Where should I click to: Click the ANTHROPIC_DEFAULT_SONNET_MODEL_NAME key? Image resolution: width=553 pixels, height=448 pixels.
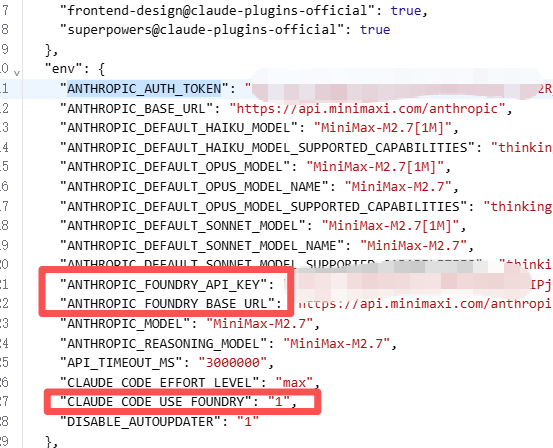[202, 245]
